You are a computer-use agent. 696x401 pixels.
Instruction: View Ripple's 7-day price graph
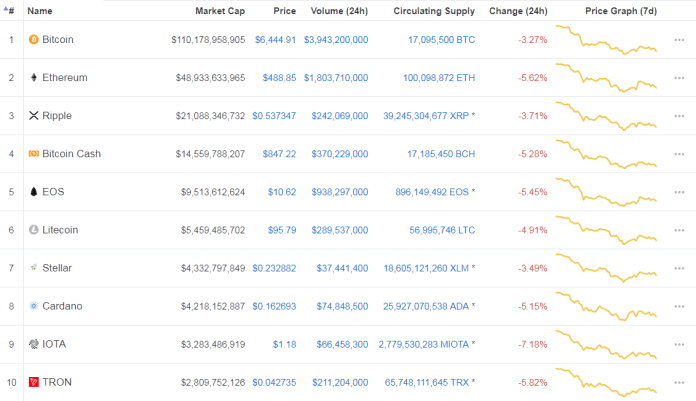606,116
